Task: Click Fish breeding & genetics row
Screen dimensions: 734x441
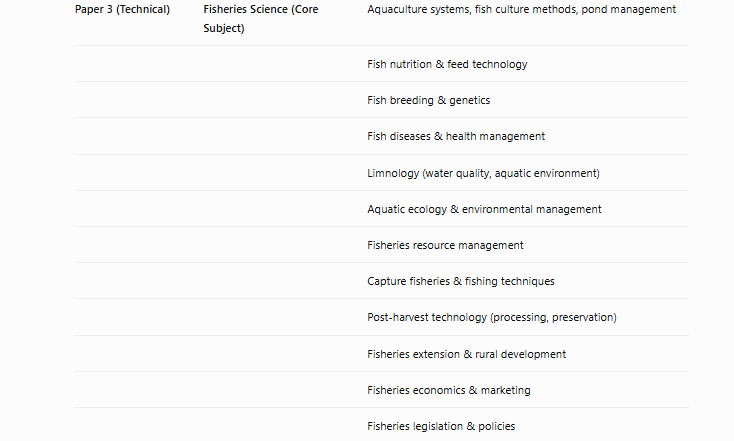Action: click(382, 100)
